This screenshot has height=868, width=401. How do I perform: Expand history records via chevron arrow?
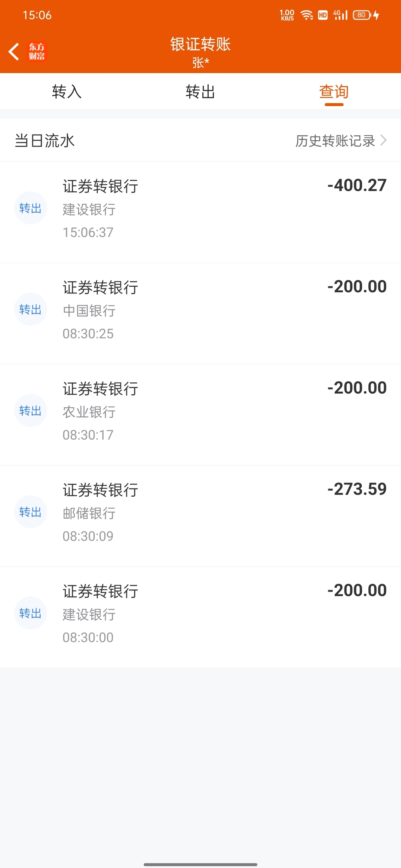point(384,141)
